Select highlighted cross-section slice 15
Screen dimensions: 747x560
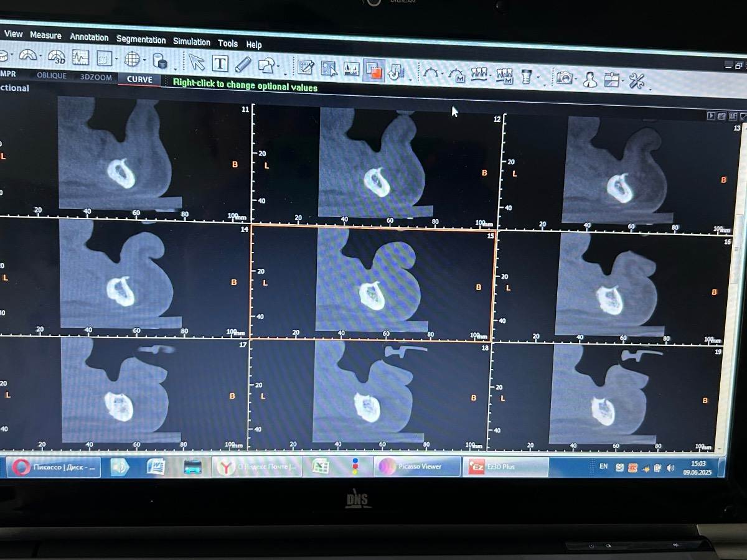pyautogui.click(x=374, y=284)
